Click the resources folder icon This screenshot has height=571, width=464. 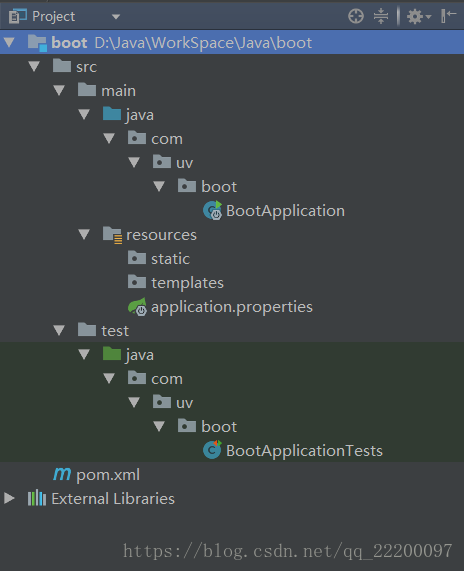pos(112,235)
